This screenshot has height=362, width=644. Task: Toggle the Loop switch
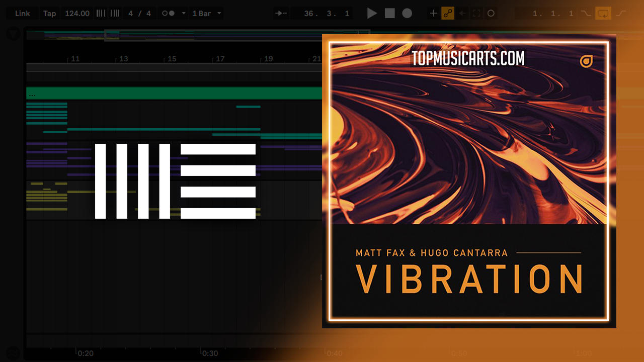[x=603, y=14]
